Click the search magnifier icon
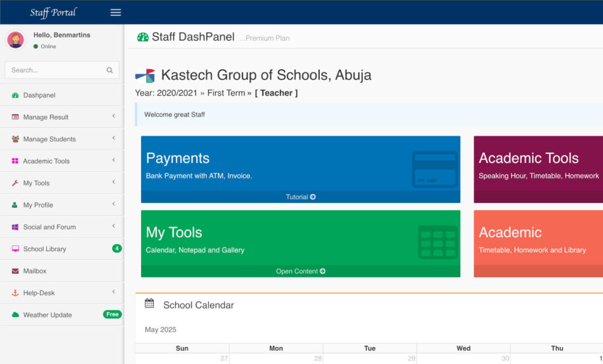This screenshot has width=603, height=364. pyautogui.click(x=110, y=70)
